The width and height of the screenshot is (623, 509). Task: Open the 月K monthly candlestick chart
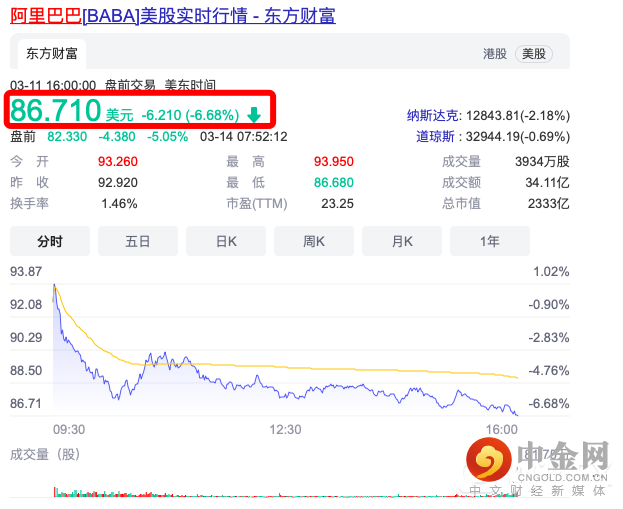402,241
